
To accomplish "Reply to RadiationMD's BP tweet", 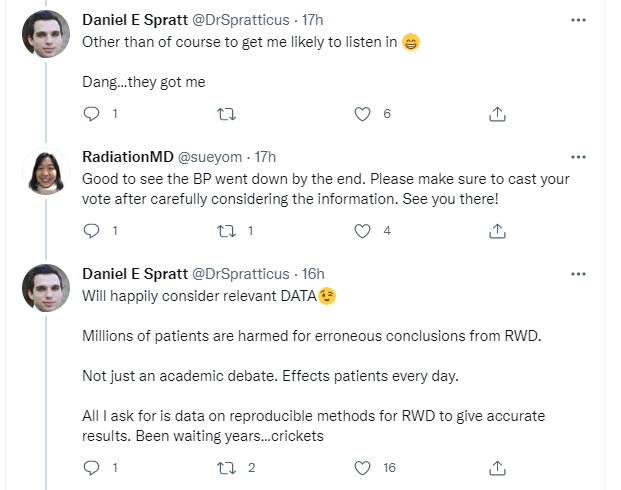I will click(x=92, y=231).
